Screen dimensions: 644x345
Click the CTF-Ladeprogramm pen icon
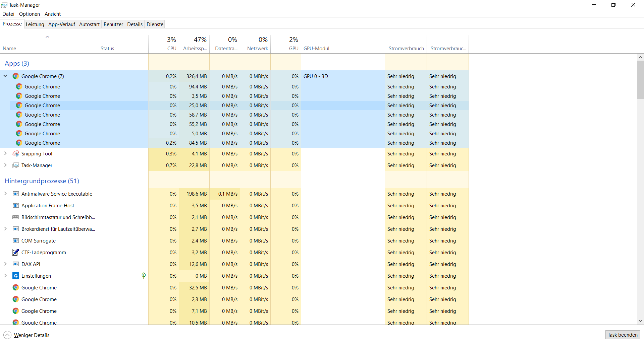pyautogui.click(x=16, y=252)
